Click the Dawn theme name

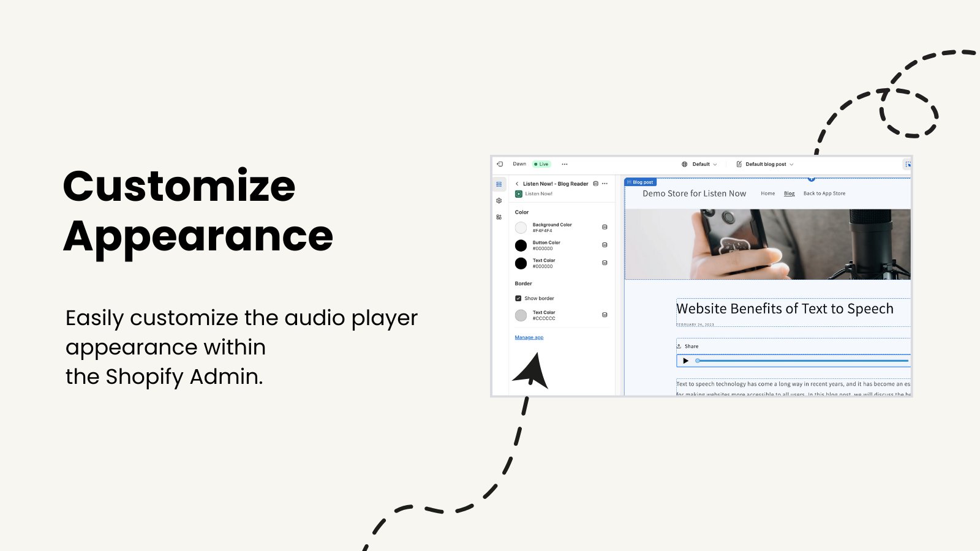click(x=519, y=164)
